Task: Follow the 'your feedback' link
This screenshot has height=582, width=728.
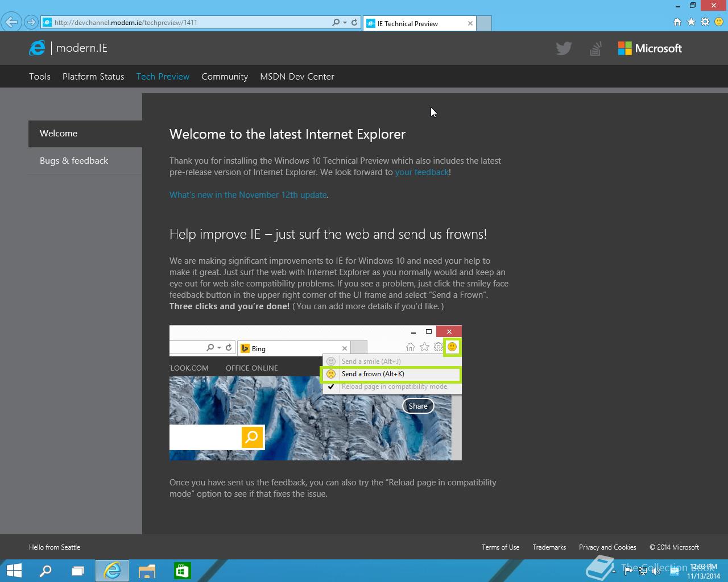Action: click(422, 172)
